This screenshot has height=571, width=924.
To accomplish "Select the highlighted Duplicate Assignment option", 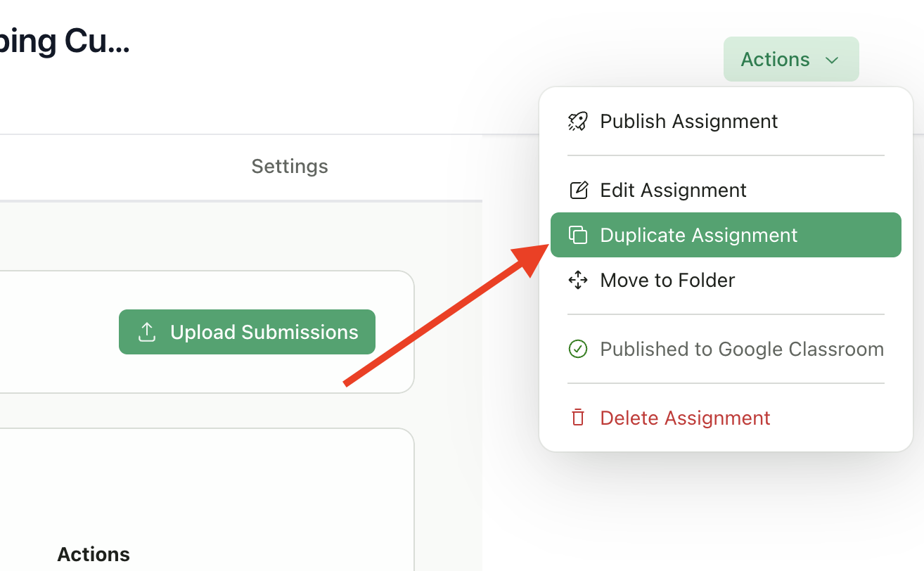I will (698, 235).
